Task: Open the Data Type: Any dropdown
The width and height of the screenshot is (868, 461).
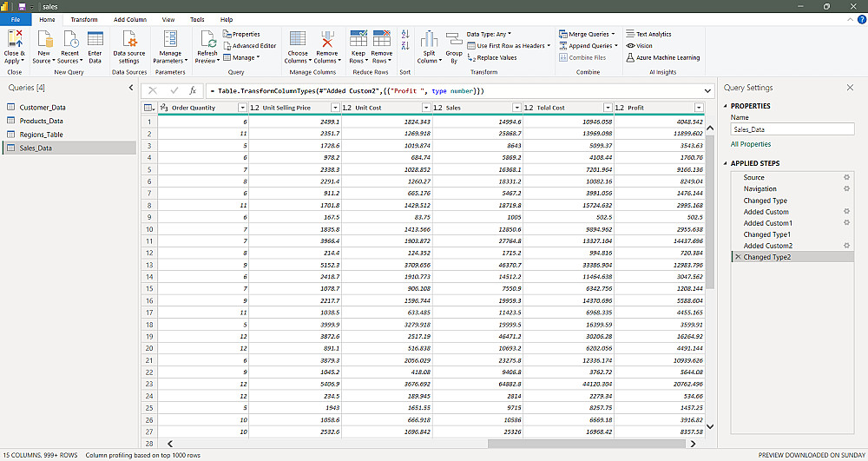Action: 489,34
